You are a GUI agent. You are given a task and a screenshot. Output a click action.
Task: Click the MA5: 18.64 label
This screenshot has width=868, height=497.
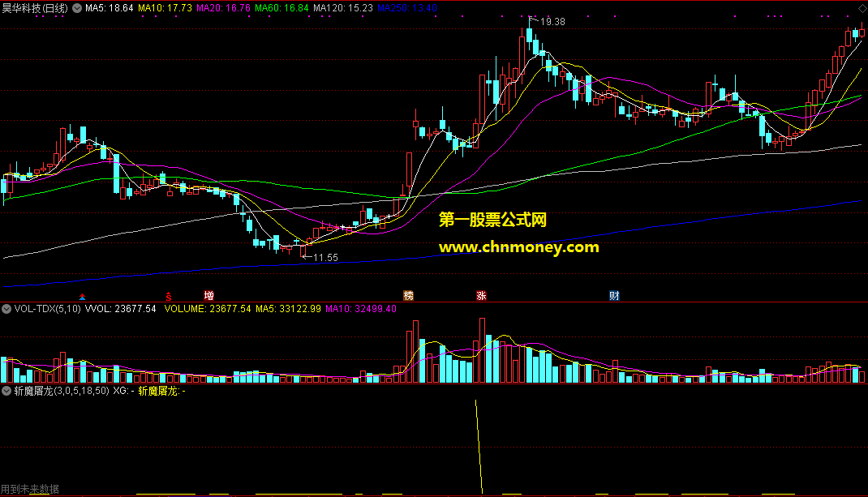click(109, 8)
